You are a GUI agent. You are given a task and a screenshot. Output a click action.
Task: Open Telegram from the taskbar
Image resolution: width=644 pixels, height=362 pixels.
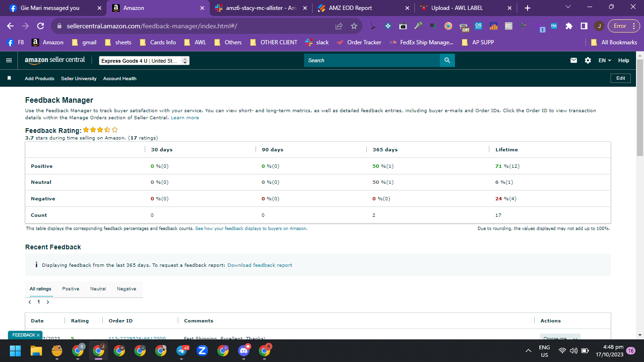tap(182, 350)
